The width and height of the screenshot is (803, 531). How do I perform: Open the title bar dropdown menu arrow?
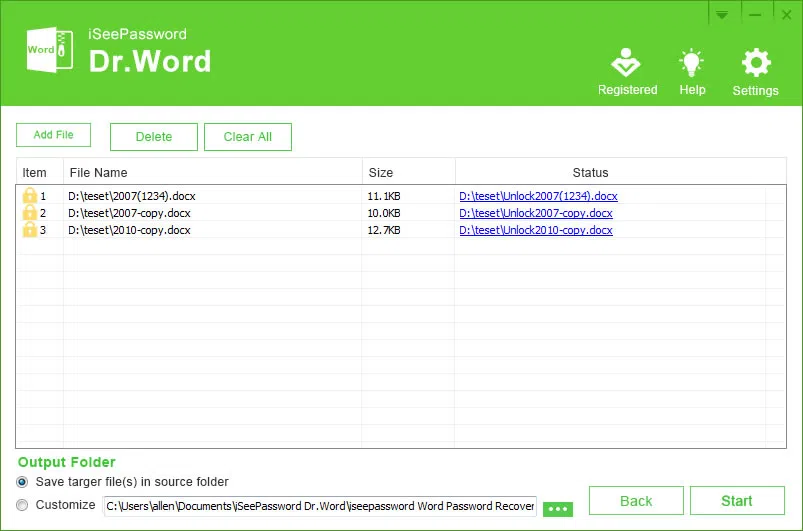722,15
